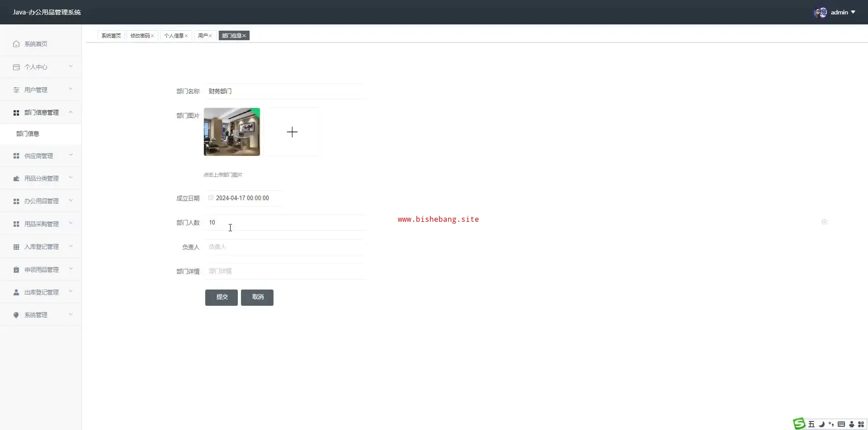
Task: Click the person icon in input toolbar
Action: coord(852,424)
